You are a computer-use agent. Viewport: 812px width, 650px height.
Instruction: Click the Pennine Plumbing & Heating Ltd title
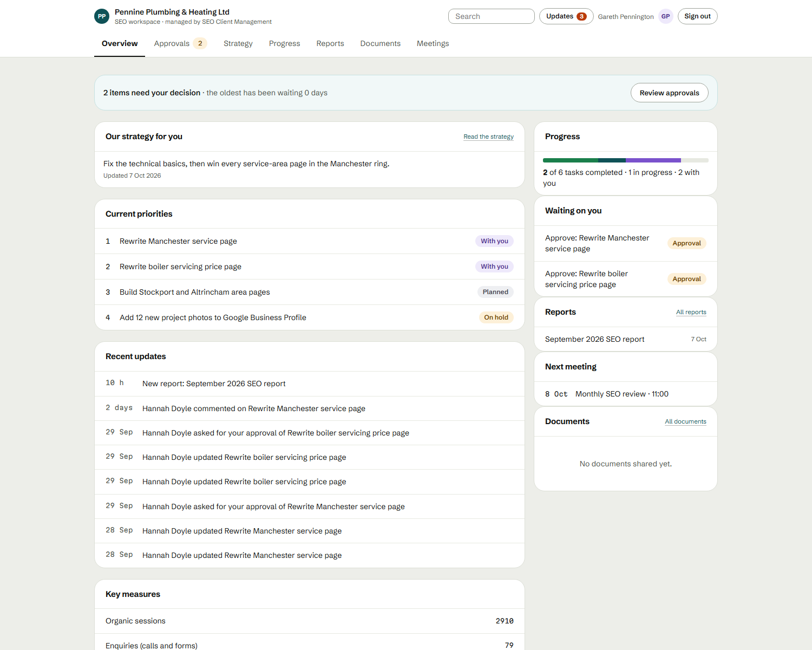tap(172, 12)
